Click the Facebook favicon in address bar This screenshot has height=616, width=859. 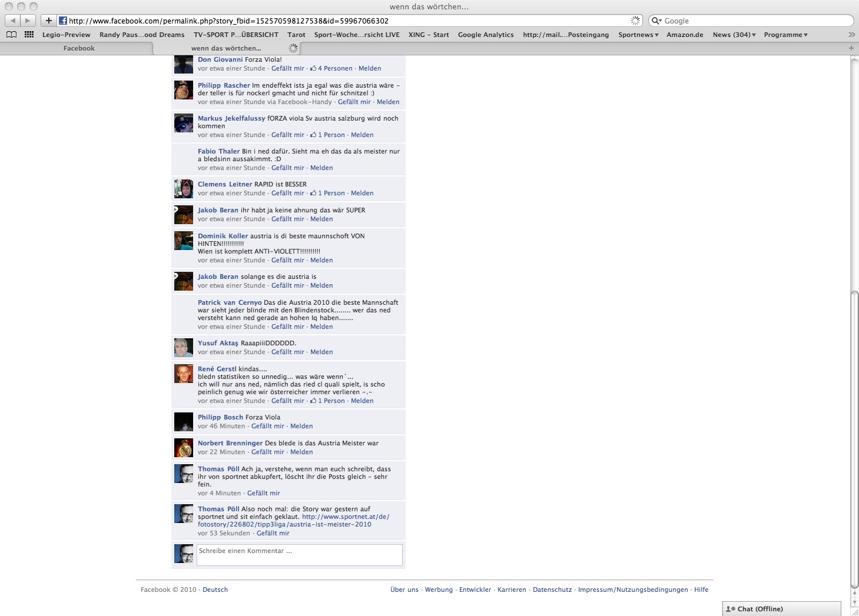click(63, 21)
